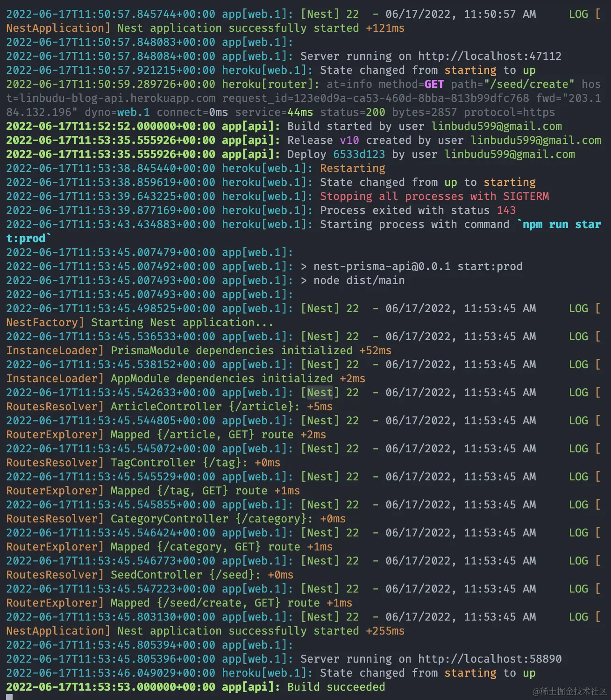The image size is (611, 700).
Task: Click 'Nest application successfully started +255ms'
Action: (261, 631)
